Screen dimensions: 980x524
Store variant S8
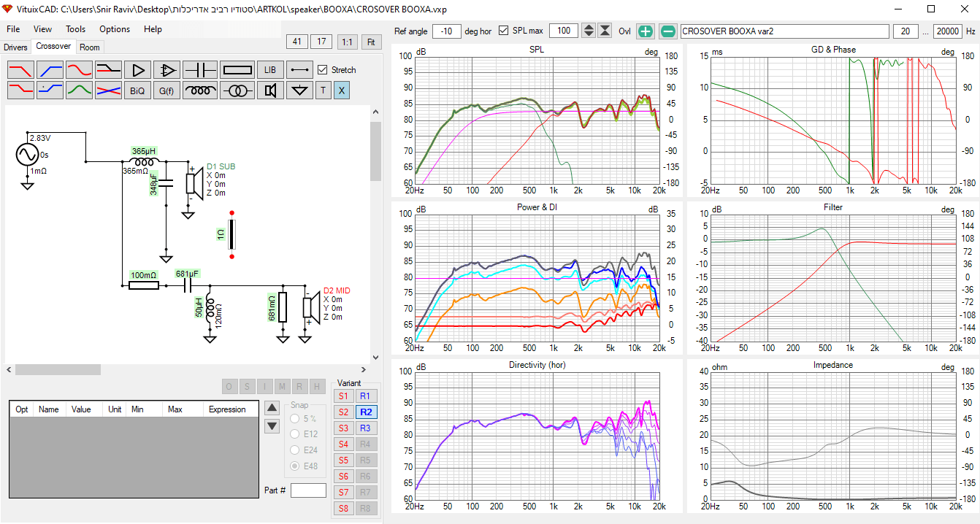click(x=343, y=508)
